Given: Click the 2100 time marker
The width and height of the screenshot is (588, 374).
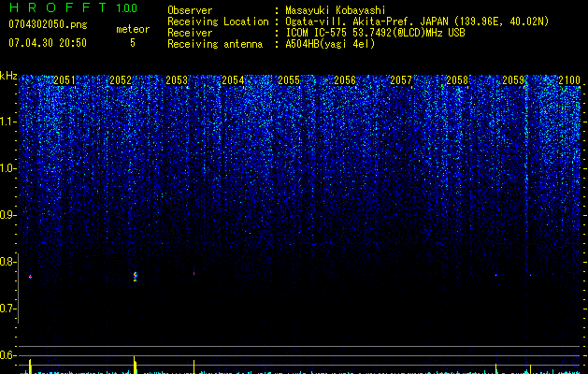Looking at the screenshot, I should (569, 80).
